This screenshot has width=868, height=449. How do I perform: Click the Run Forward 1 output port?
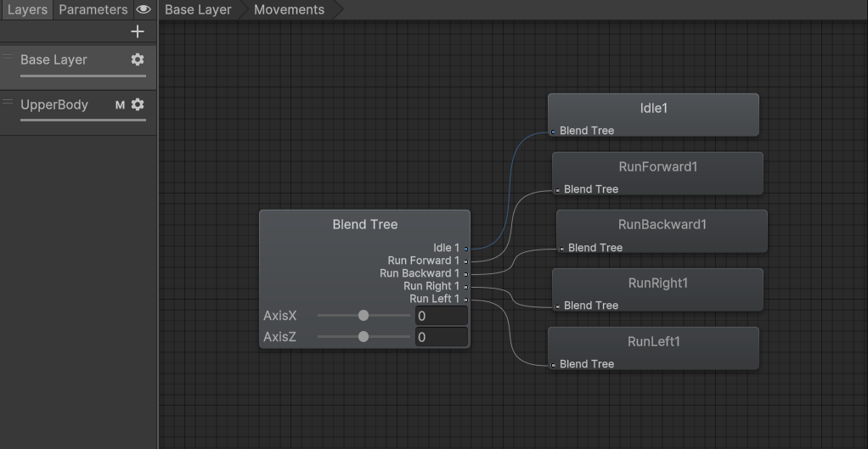coord(466,261)
